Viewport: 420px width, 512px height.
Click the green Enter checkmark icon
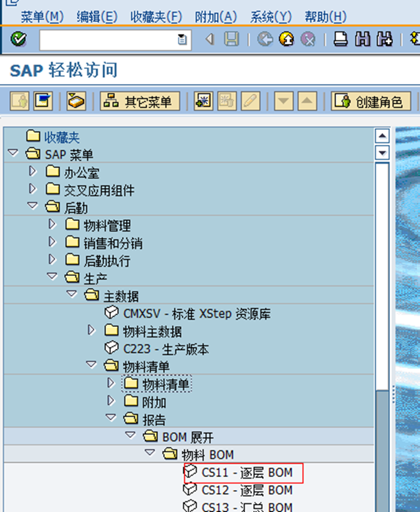pyautogui.click(x=18, y=39)
